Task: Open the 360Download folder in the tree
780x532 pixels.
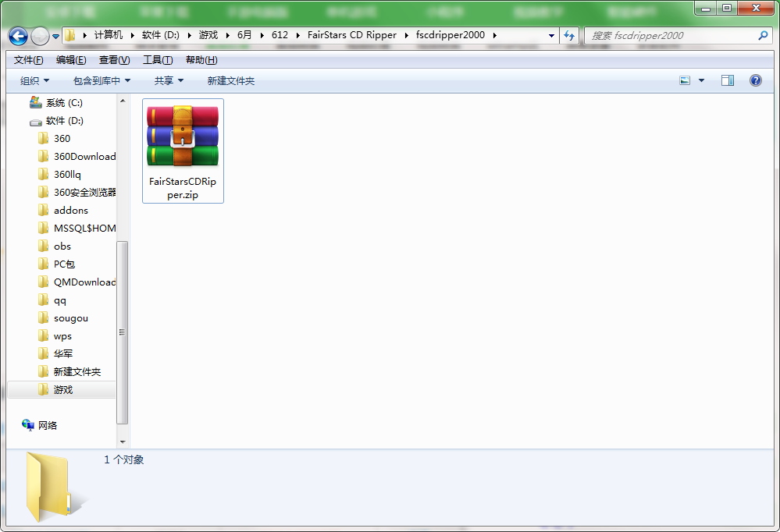Action: [x=77, y=157]
